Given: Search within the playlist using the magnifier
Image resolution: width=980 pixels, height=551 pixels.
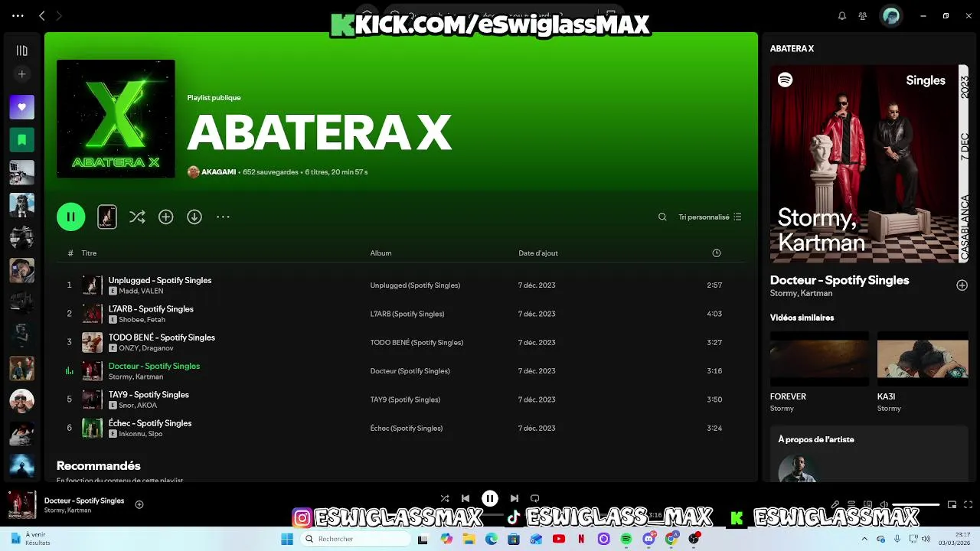Looking at the screenshot, I should [x=662, y=217].
